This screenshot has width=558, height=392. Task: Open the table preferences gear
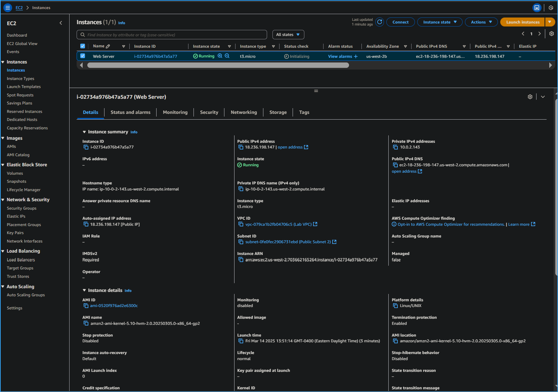[551, 34]
